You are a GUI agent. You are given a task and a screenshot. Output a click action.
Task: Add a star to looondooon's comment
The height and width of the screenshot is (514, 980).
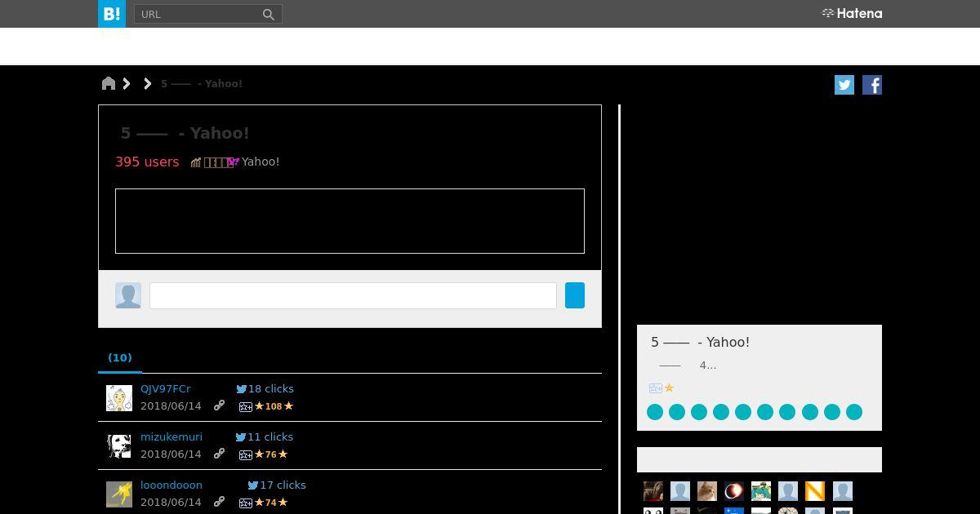[245, 503]
